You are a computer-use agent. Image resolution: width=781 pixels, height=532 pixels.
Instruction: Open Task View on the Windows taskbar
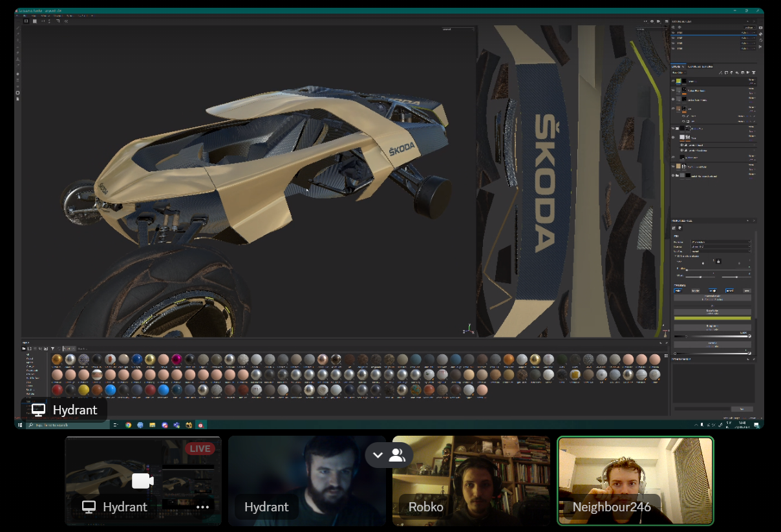115,425
